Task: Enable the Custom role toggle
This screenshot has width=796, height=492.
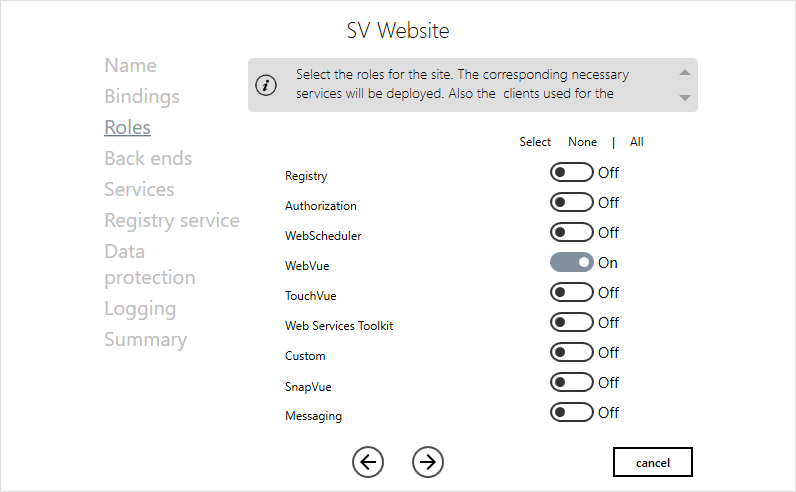Action: click(x=571, y=353)
